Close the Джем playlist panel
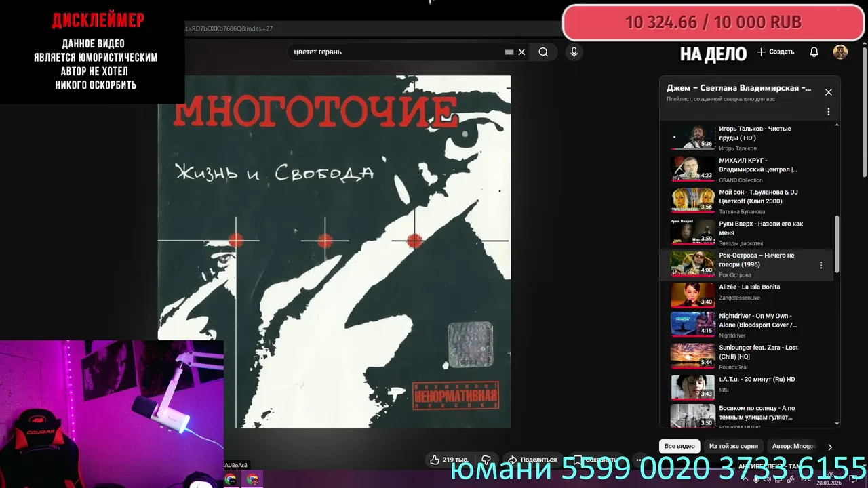Viewport: 868px width, 488px height. [x=828, y=92]
